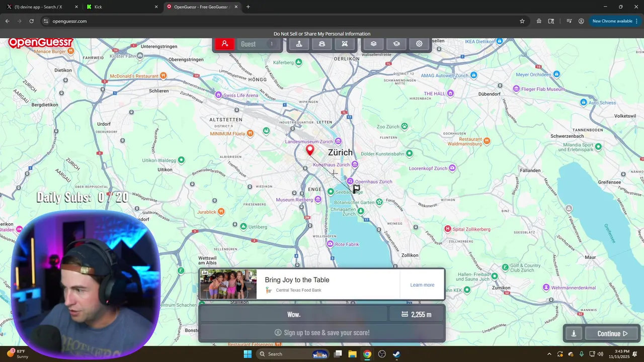This screenshot has height=362, width=644.
Task: Click the McDonald's Restaurant marker
Action: pyautogui.click(x=163, y=76)
